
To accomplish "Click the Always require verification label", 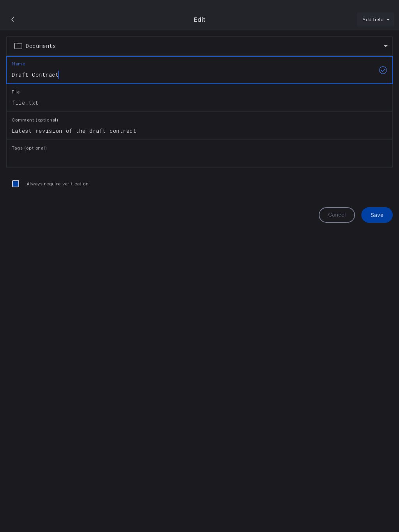I will (57, 184).
